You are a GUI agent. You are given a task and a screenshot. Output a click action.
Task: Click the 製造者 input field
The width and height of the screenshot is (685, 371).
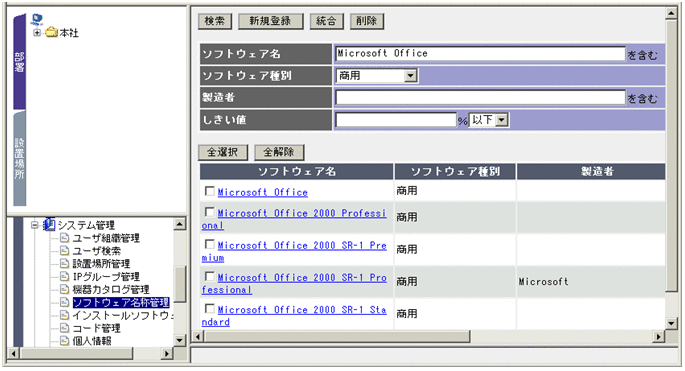point(480,97)
